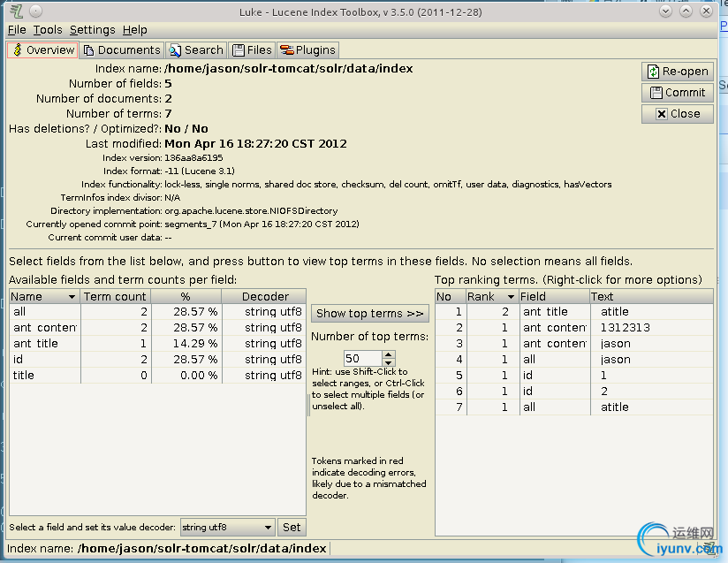Click the index path in the status bar
Image resolution: width=728 pixels, height=563 pixels.
201,549
